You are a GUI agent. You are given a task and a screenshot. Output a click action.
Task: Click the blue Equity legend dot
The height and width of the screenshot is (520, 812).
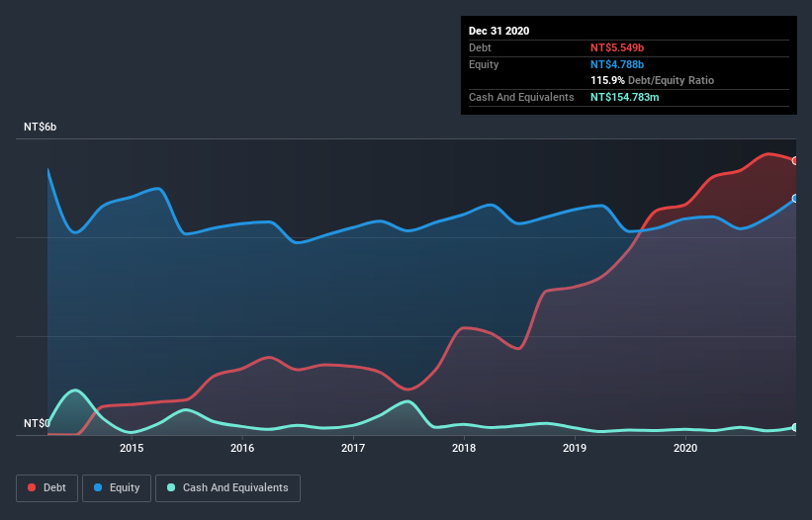pos(98,487)
